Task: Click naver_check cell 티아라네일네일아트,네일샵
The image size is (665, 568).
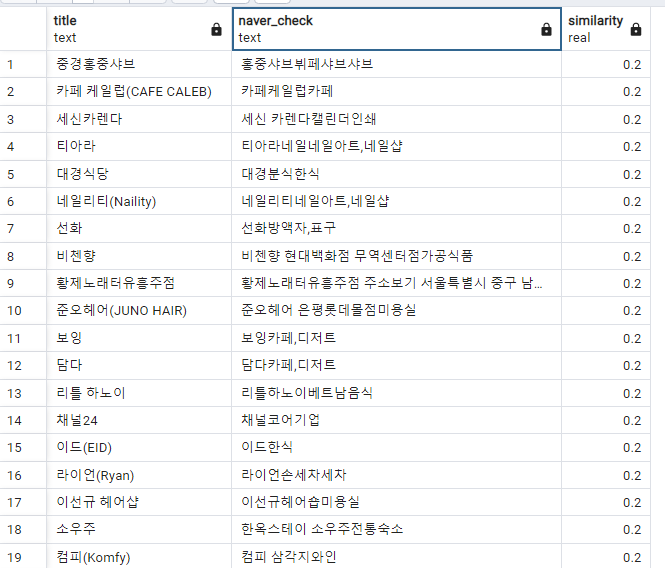Action: (397, 146)
